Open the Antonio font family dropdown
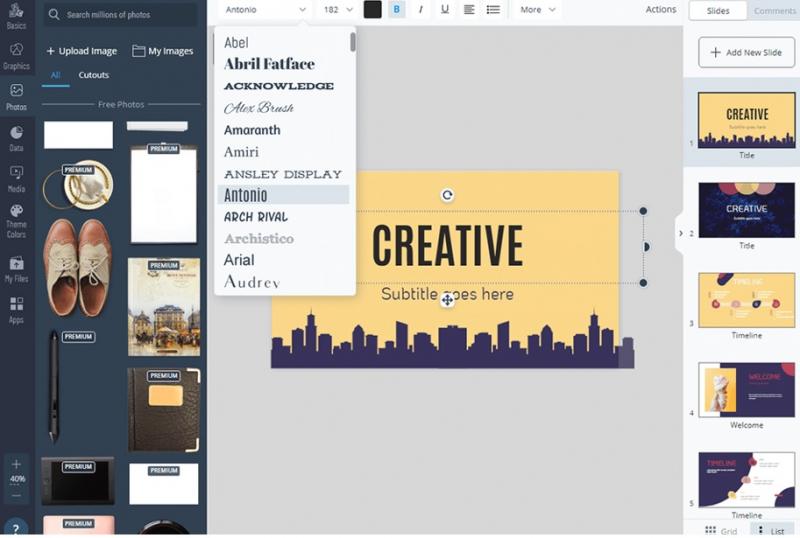Screen dimensions: 800x538 tap(265, 9)
